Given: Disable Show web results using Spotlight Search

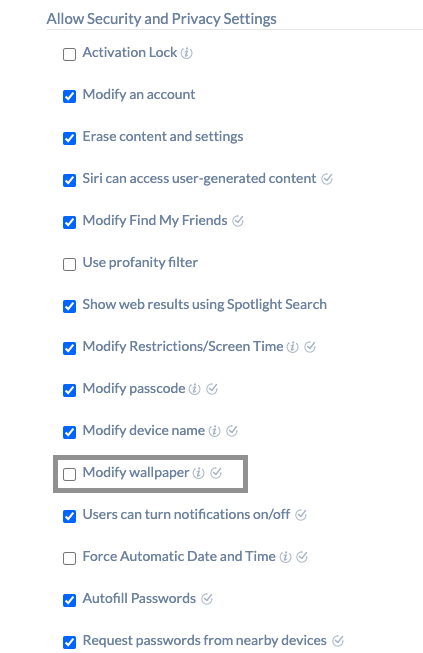Looking at the screenshot, I should click(x=70, y=306).
